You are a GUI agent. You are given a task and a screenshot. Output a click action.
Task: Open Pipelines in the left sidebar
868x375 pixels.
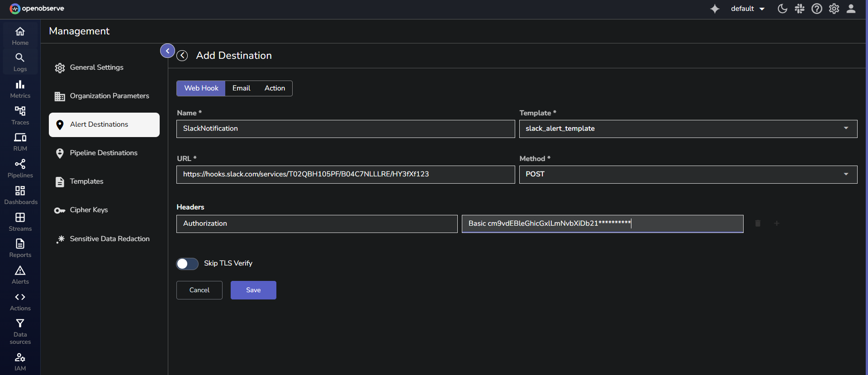tap(20, 168)
